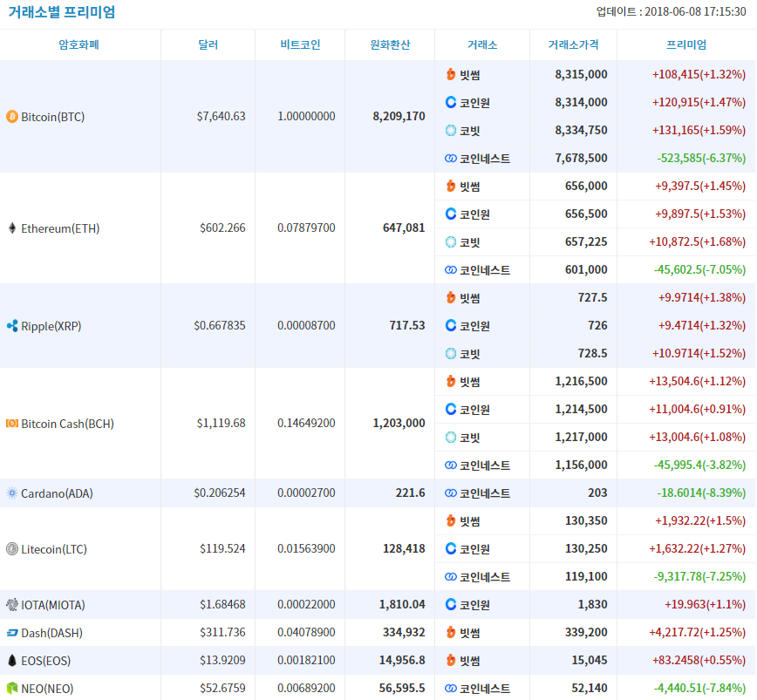Click Korbit icon in row priced 8,334,750

[x=450, y=130]
